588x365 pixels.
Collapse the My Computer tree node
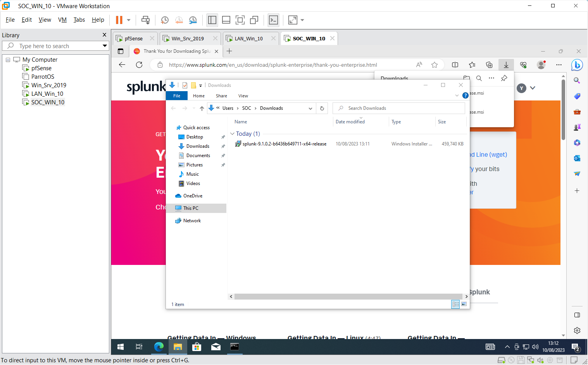coord(8,60)
